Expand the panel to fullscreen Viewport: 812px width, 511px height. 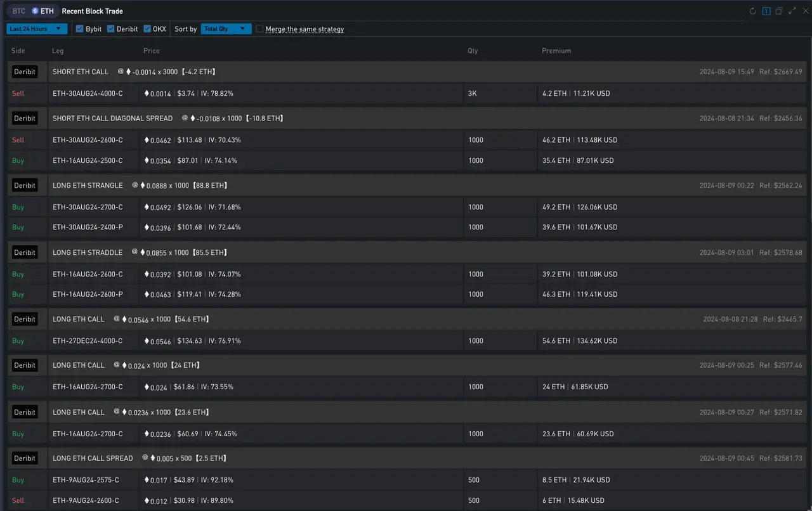[792, 11]
